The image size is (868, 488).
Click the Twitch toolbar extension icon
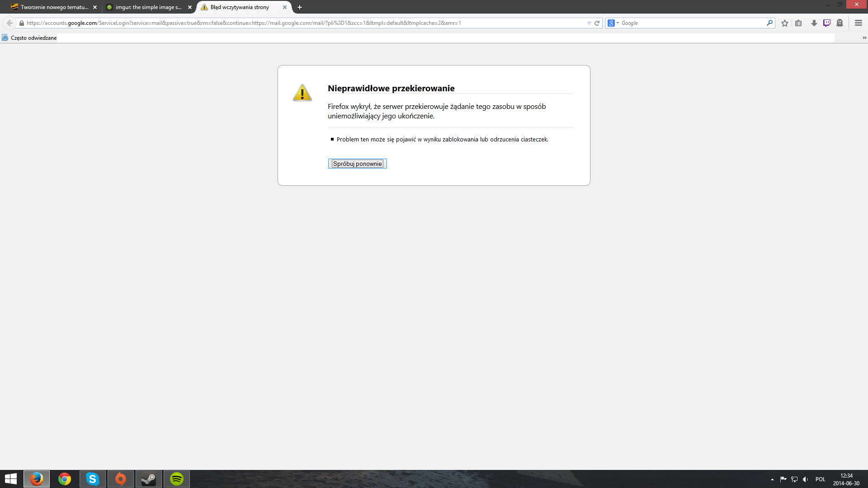(x=827, y=23)
